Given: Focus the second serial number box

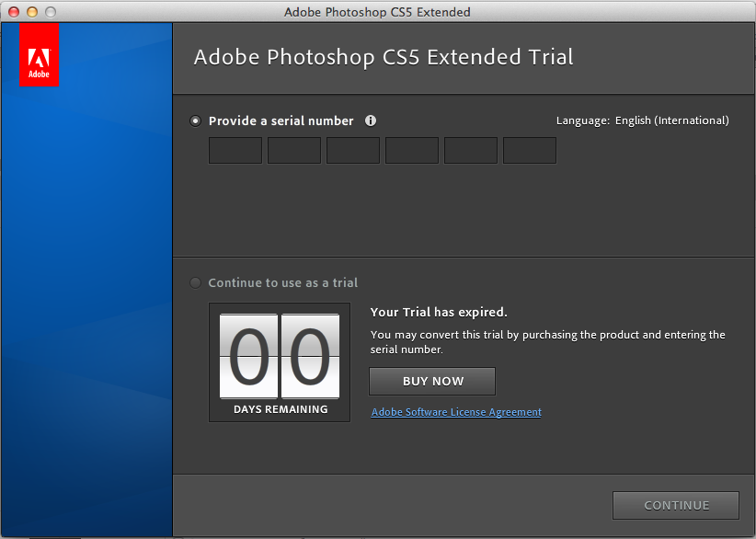Looking at the screenshot, I should [x=294, y=151].
